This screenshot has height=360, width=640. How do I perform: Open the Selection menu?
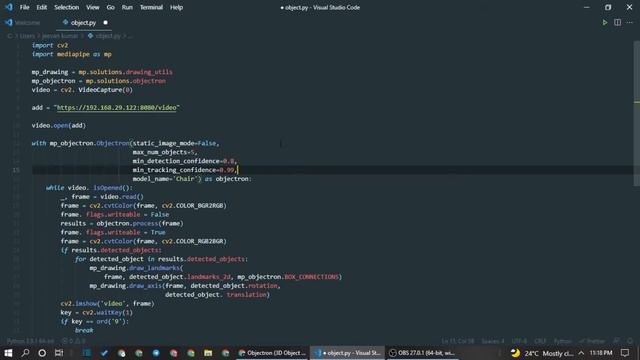pos(67,7)
